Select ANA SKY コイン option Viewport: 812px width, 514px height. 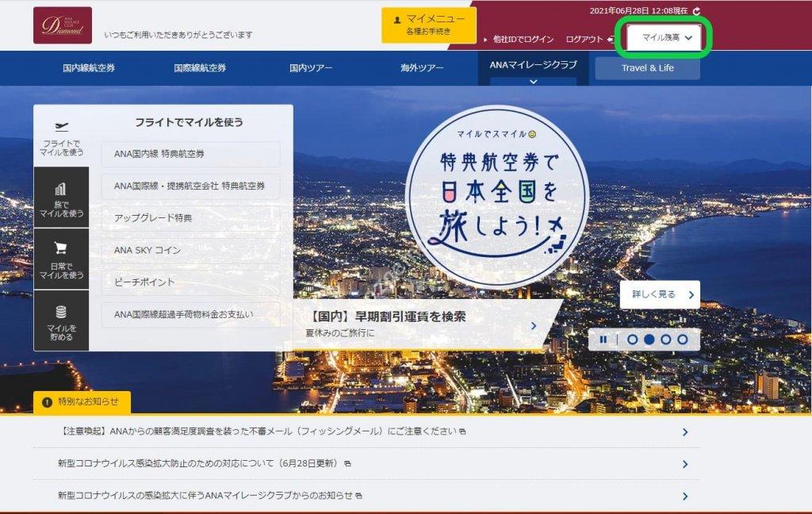point(190,251)
